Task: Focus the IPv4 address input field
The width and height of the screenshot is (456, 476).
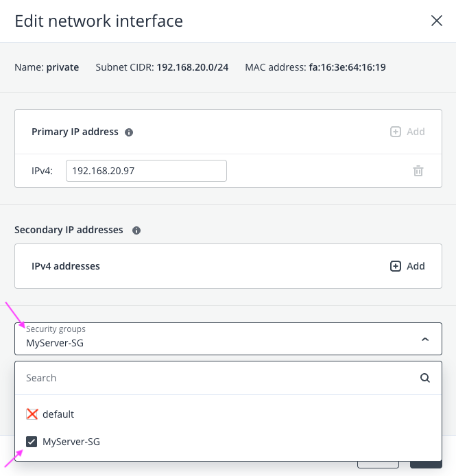Action: click(x=146, y=171)
